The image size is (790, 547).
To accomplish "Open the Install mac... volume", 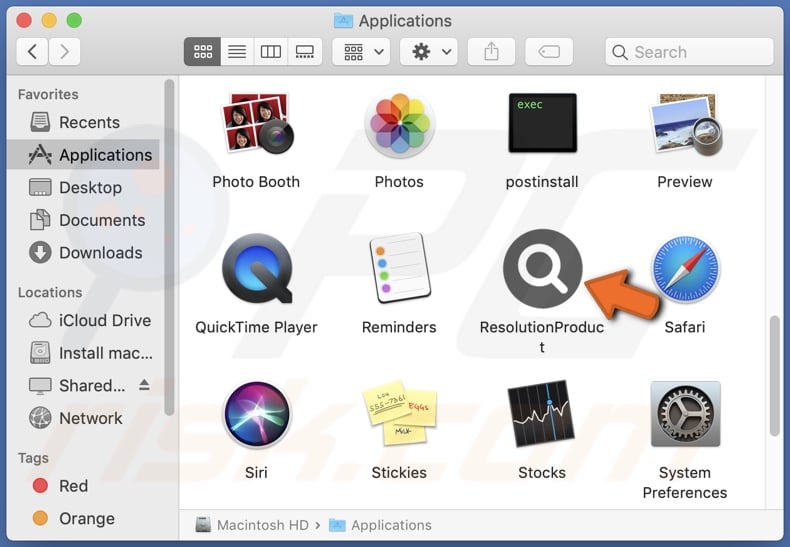I will 83,353.
